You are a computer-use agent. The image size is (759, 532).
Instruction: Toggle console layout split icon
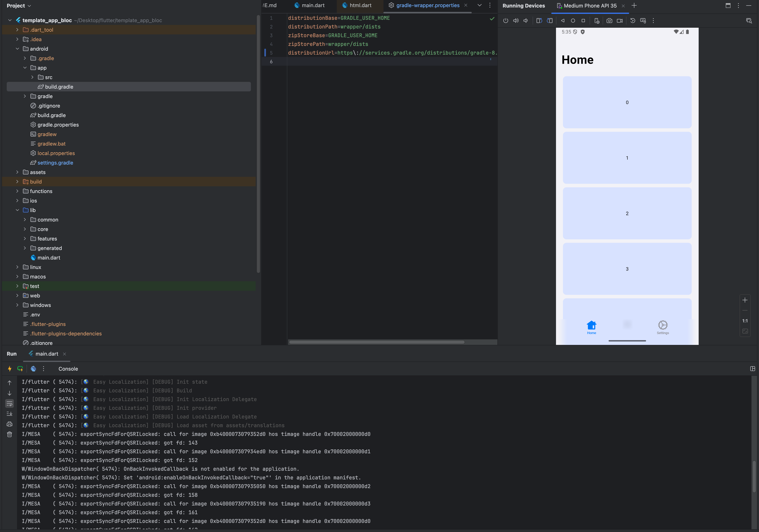coord(752,369)
